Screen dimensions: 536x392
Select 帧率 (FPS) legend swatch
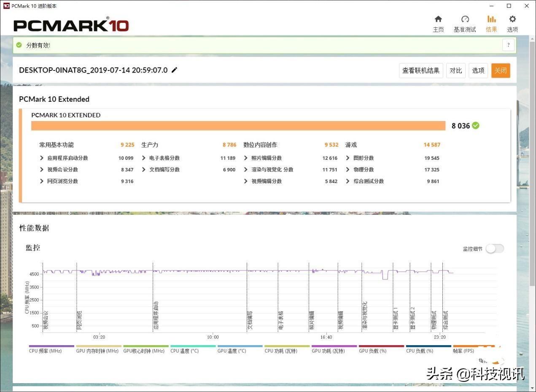pyautogui.click(x=474, y=346)
